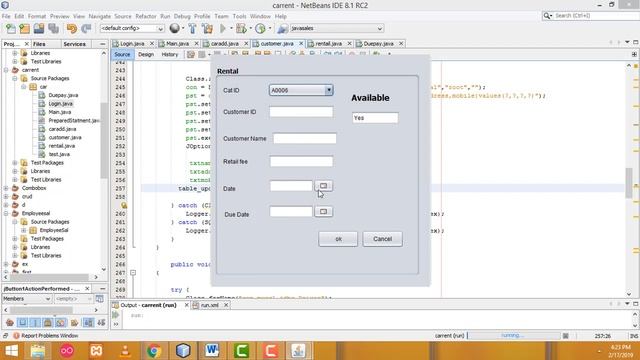Select Duepay.java in the project tree
Viewport: 640px width, 360px height.
[63, 95]
